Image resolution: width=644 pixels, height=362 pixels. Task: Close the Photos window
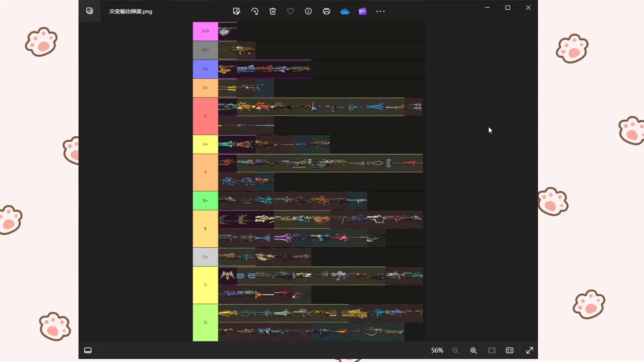[x=528, y=7]
